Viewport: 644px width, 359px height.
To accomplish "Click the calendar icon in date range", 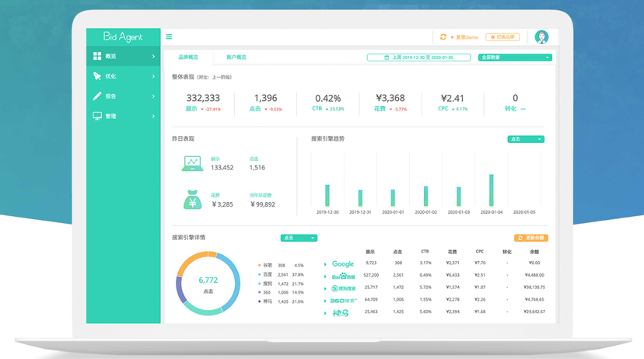I will pos(387,58).
